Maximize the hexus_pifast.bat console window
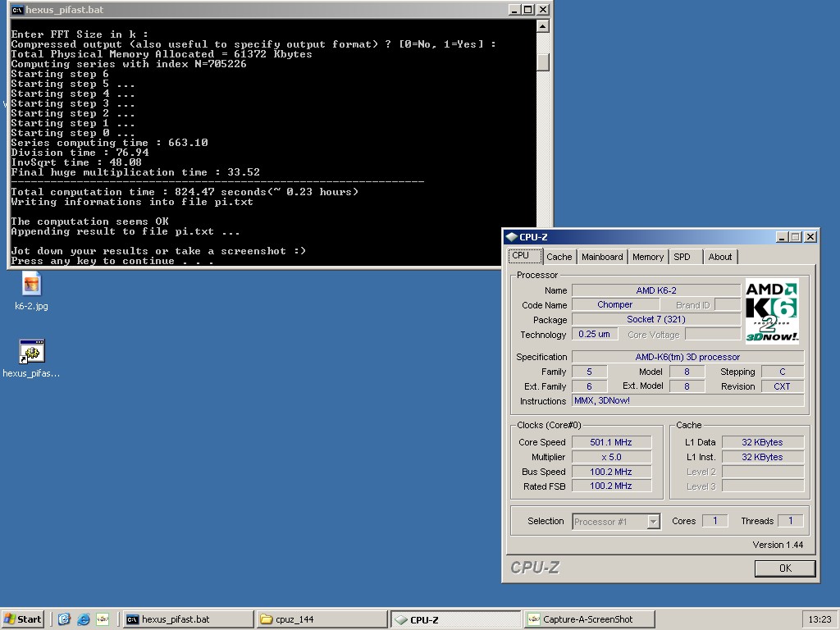Image resolution: width=840 pixels, height=630 pixels. point(528,10)
